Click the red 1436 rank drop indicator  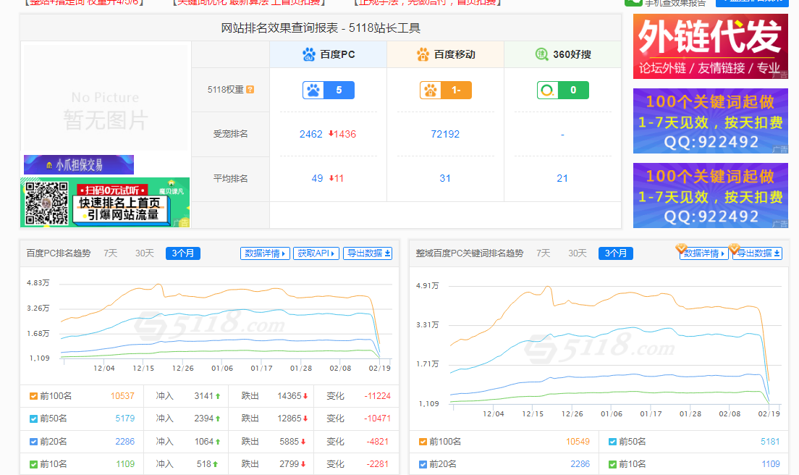(342, 135)
